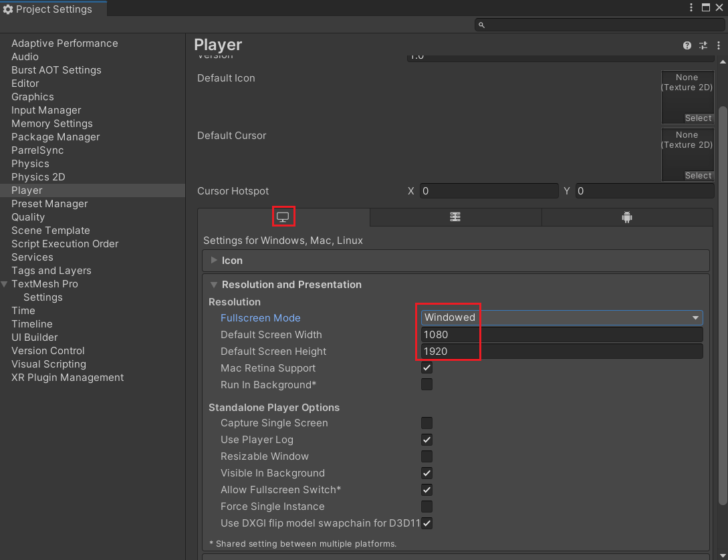Select the Editor settings category

[25, 84]
